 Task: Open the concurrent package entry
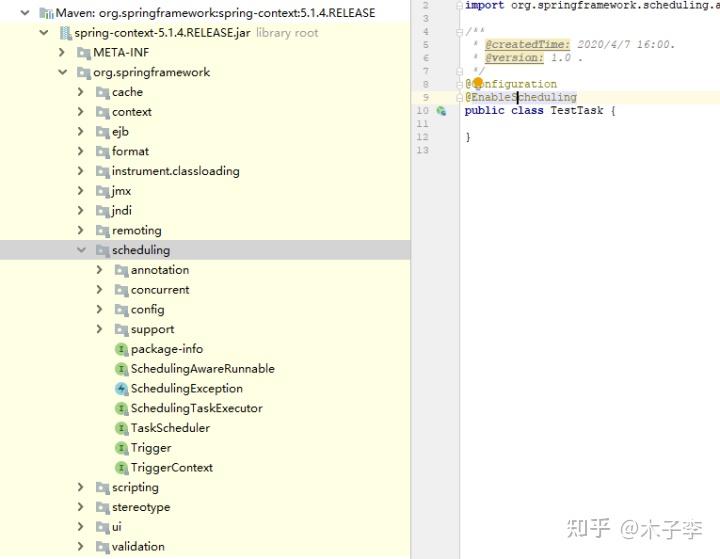[160, 290]
